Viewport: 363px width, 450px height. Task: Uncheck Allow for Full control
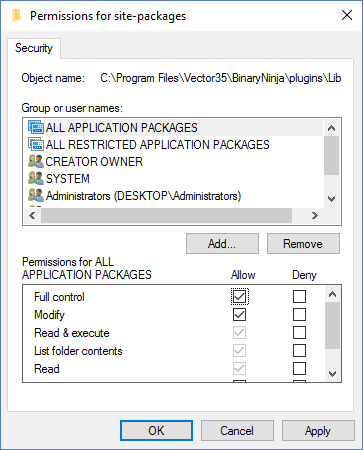239,296
